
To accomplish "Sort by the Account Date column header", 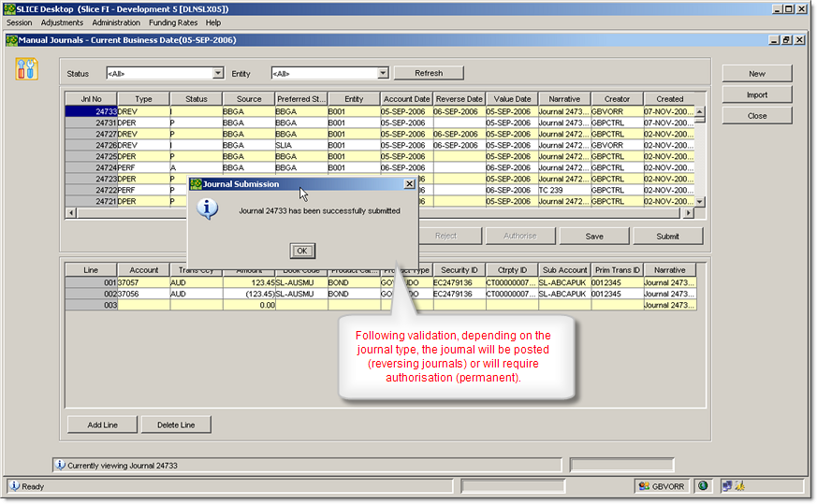I will click(x=406, y=99).
